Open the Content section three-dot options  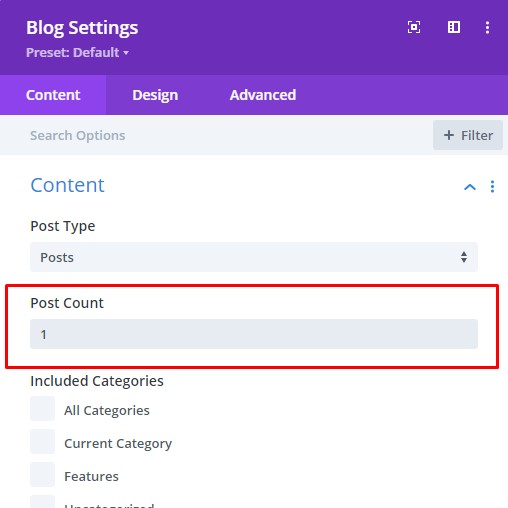[492, 187]
